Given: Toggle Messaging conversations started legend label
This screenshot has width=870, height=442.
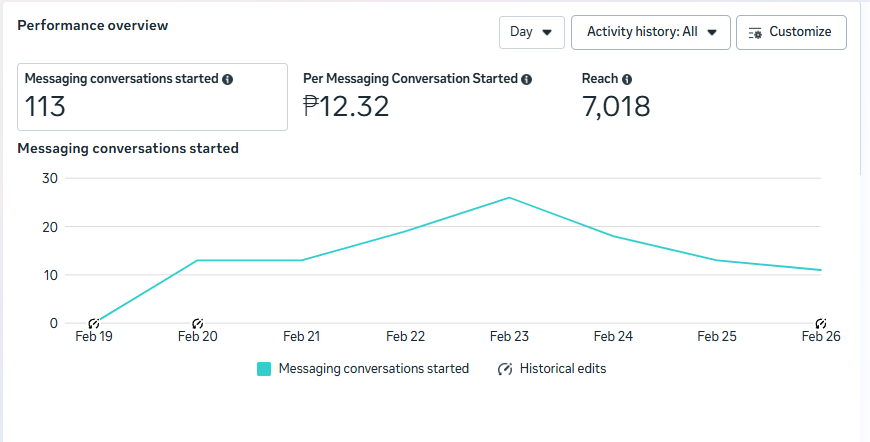Looking at the screenshot, I should pos(373,369).
